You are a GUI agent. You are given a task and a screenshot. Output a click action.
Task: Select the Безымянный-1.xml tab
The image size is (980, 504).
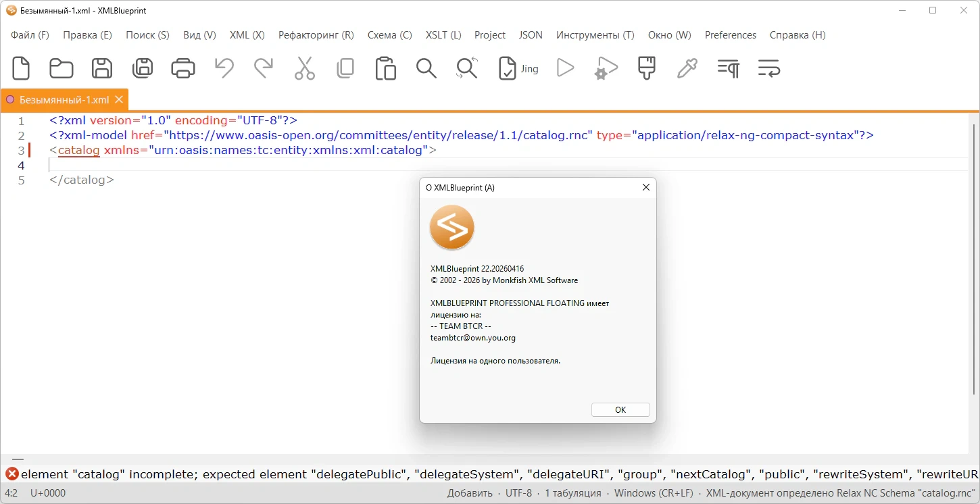click(x=64, y=99)
